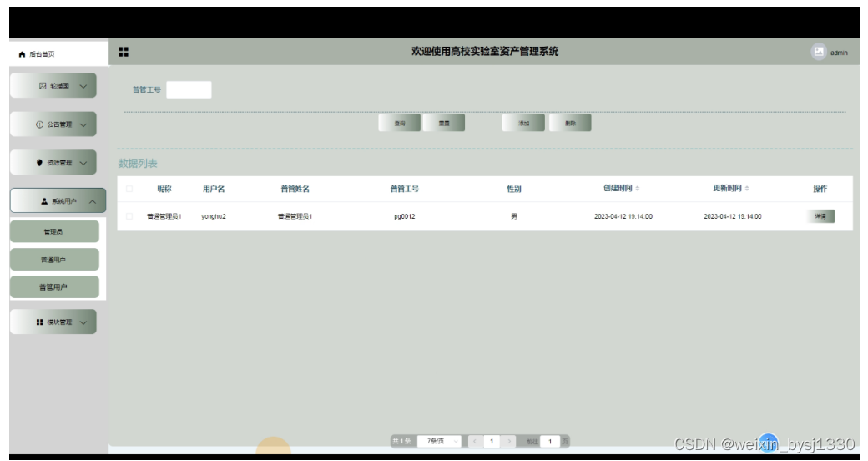Click the 删除 delete button
868x461 pixels.
pyautogui.click(x=570, y=123)
